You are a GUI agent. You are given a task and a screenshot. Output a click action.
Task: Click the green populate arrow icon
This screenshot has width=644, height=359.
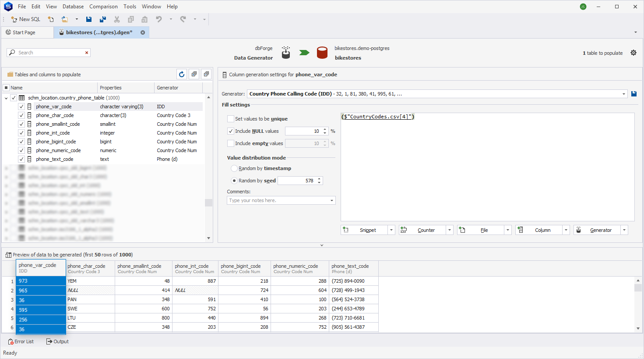tap(304, 53)
